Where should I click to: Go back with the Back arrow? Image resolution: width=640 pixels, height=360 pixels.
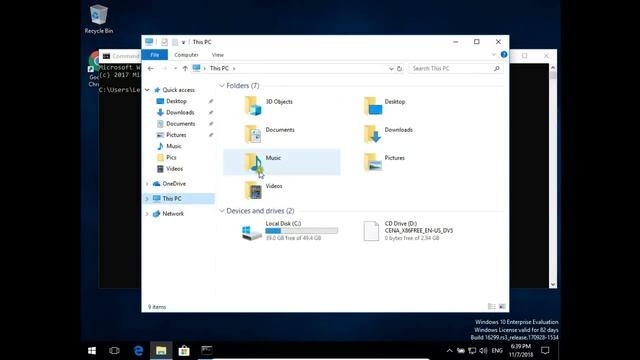pyautogui.click(x=151, y=69)
